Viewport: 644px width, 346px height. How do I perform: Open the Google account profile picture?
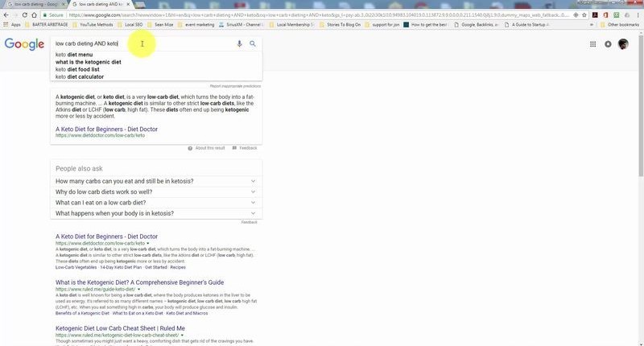(623, 44)
